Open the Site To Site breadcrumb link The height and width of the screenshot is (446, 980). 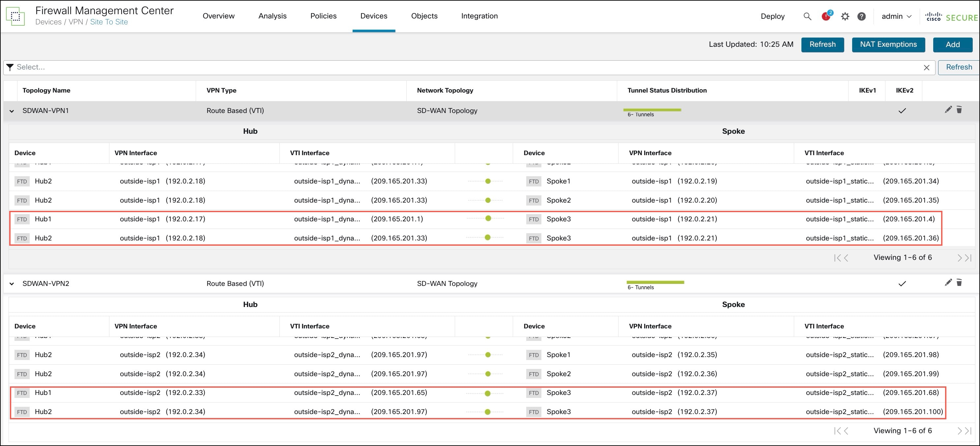pyautogui.click(x=109, y=22)
